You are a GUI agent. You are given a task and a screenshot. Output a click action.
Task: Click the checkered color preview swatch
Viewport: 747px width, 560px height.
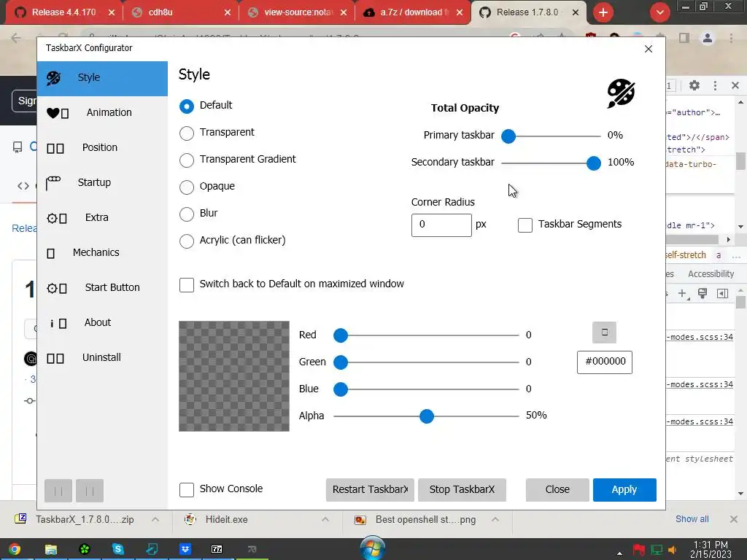point(234,376)
